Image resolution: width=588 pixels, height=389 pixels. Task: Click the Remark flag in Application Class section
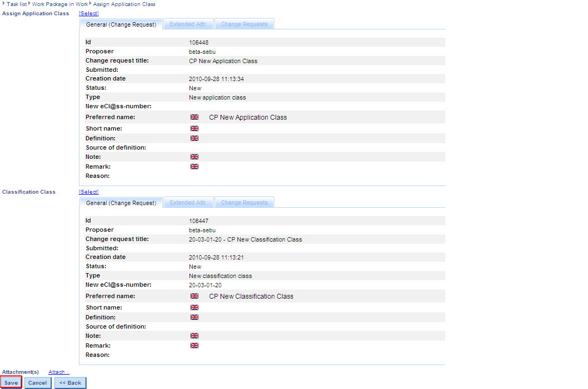[x=194, y=166]
